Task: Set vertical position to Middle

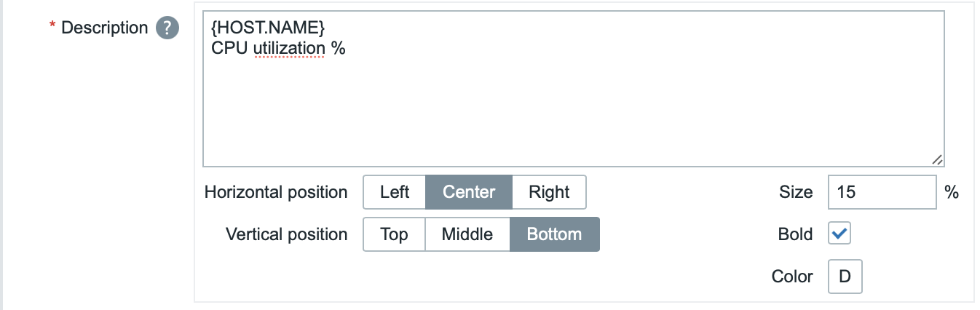Action: pyautogui.click(x=467, y=234)
